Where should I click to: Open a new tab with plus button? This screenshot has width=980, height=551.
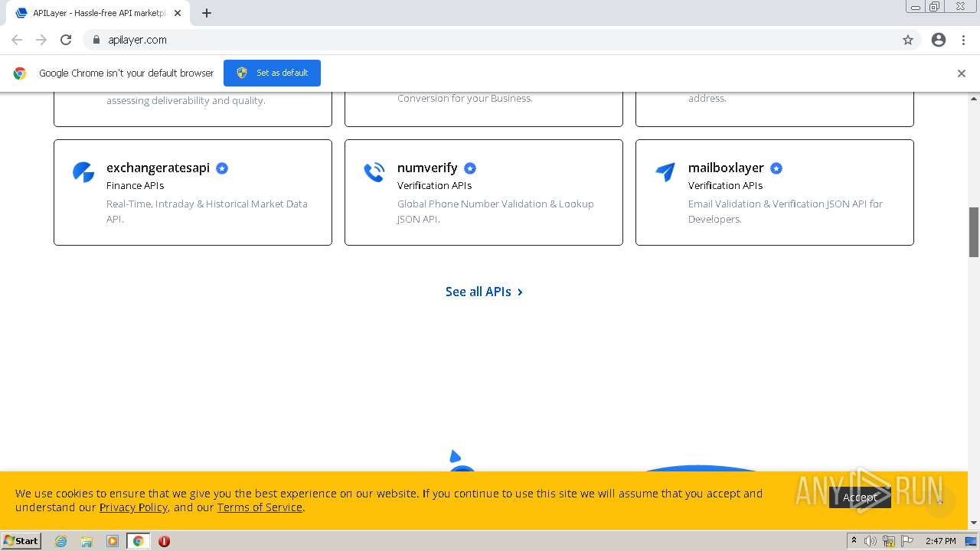click(x=207, y=13)
